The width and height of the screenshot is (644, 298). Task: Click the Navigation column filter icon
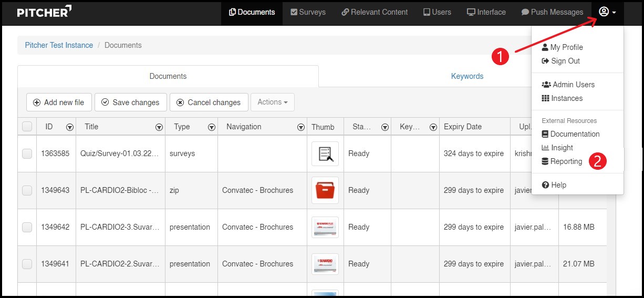(301, 127)
